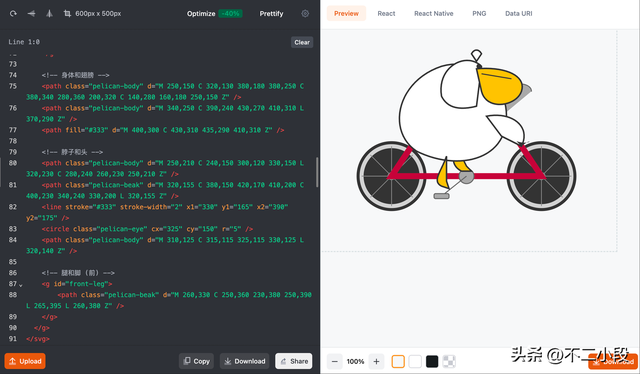The width and height of the screenshot is (640, 374).
Task: Click the -40% optimize badge
Action: click(x=231, y=13)
